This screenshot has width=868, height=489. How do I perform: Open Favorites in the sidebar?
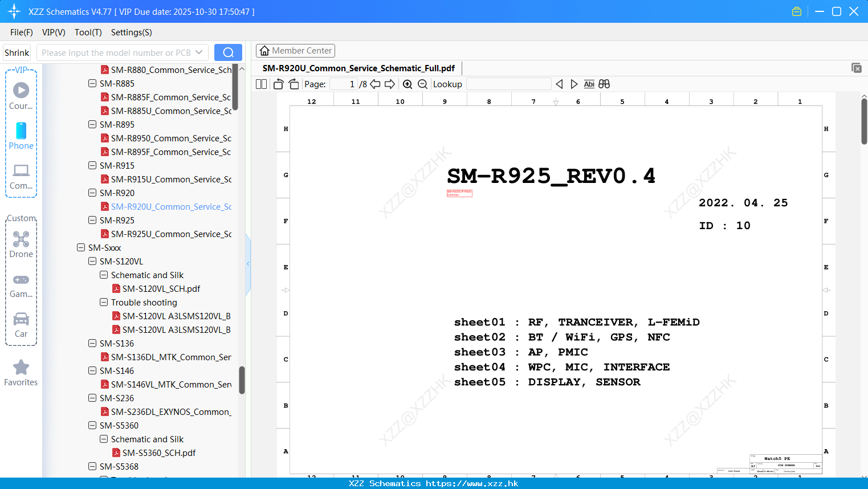pos(21,373)
